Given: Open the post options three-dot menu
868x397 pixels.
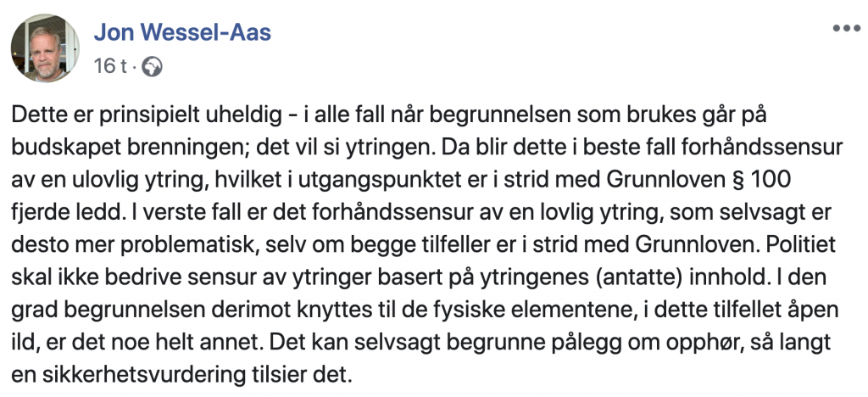Looking at the screenshot, I should click(x=845, y=28).
